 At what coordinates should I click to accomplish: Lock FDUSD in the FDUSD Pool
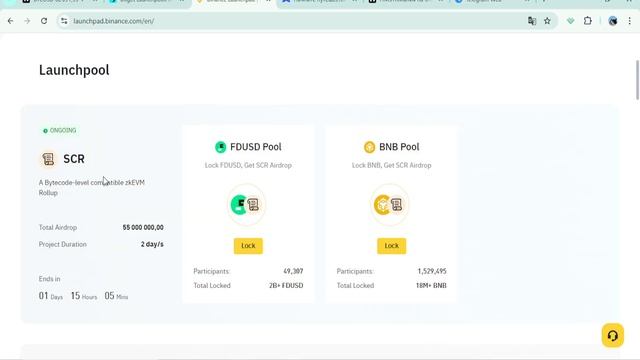tap(248, 246)
